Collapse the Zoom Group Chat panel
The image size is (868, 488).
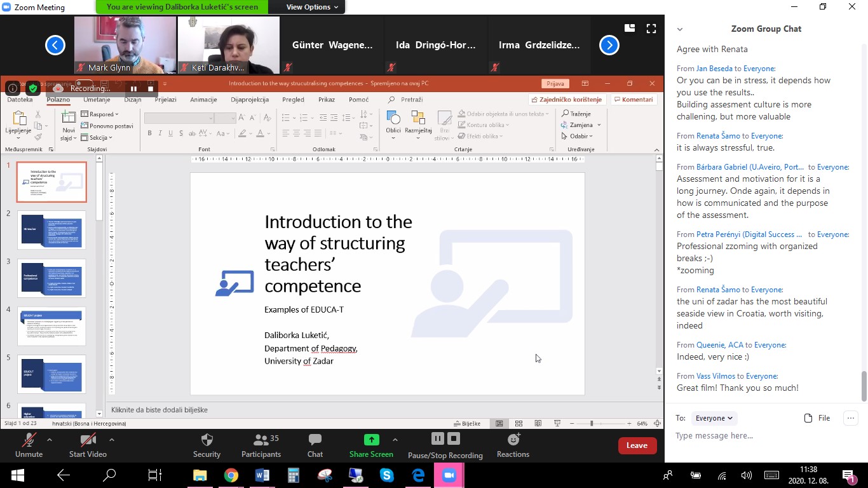coord(680,29)
